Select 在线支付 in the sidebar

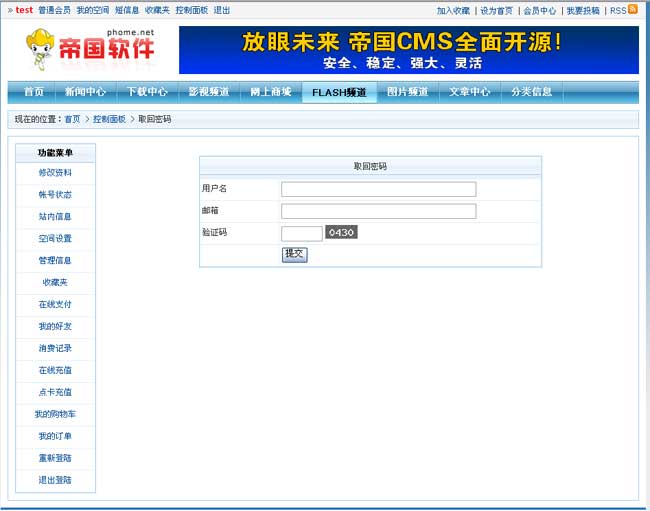click(55, 305)
